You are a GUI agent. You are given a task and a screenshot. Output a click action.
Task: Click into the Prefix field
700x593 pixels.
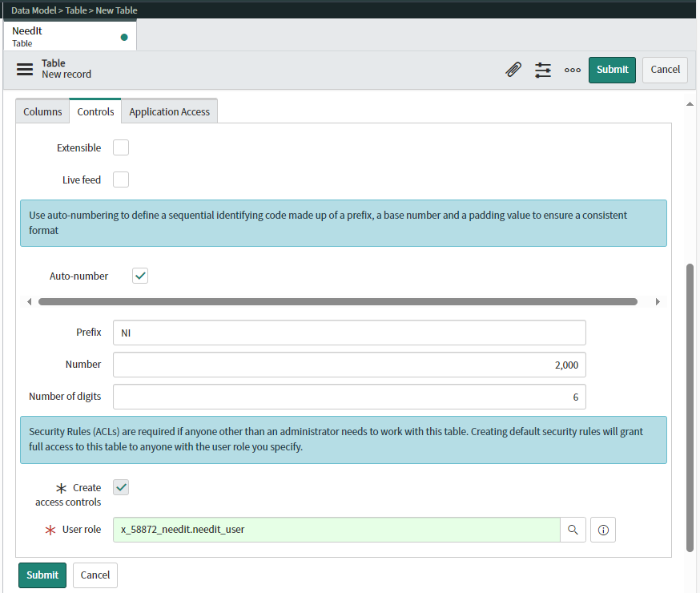click(349, 333)
